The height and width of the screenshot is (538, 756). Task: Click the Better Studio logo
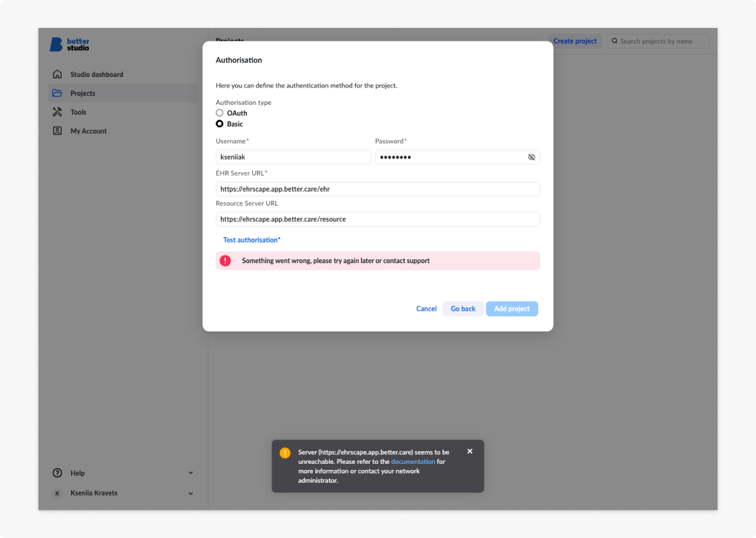tap(69, 44)
